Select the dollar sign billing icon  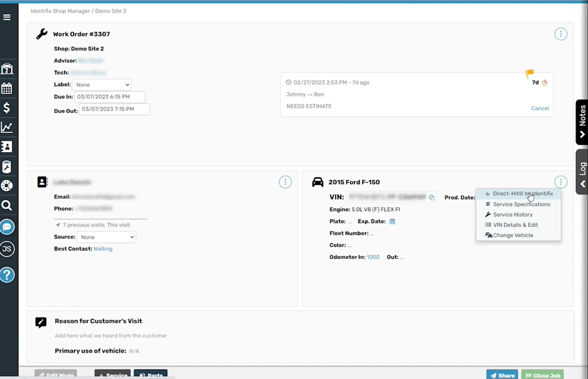(x=7, y=107)
